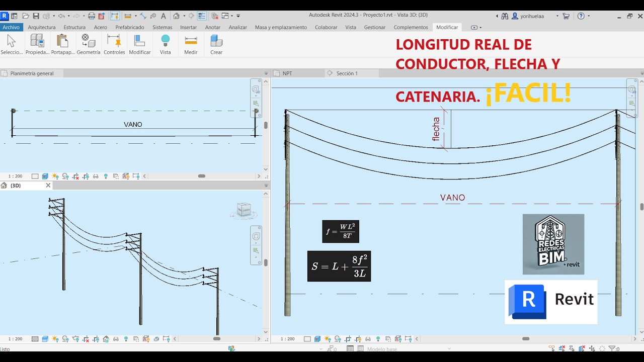Image resolution: width=644 pixels, height=362 pixels.
Task: Toggle temporary hide/isolate glasses in Sección 1 bar
Action: 368,339
